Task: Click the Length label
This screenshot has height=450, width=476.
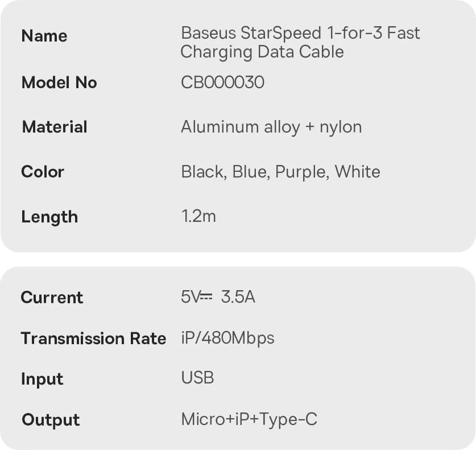Action: pyautogui.click(x=49, y=217)
